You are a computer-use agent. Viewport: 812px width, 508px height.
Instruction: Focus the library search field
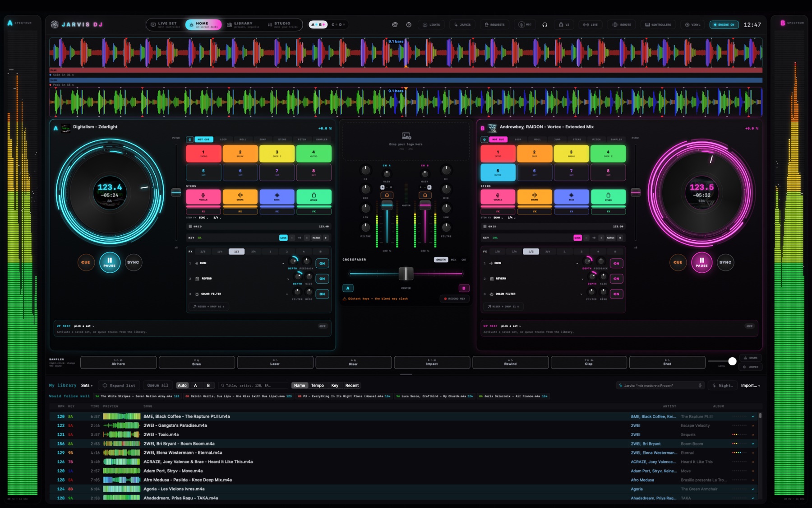click(253, 386)
